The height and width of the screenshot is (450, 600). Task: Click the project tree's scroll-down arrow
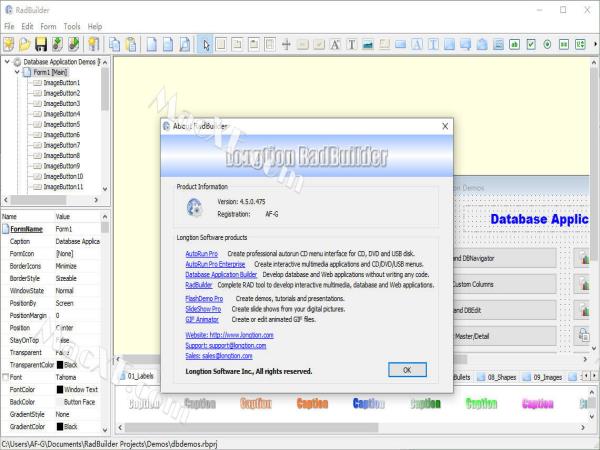tap(105, 189)
